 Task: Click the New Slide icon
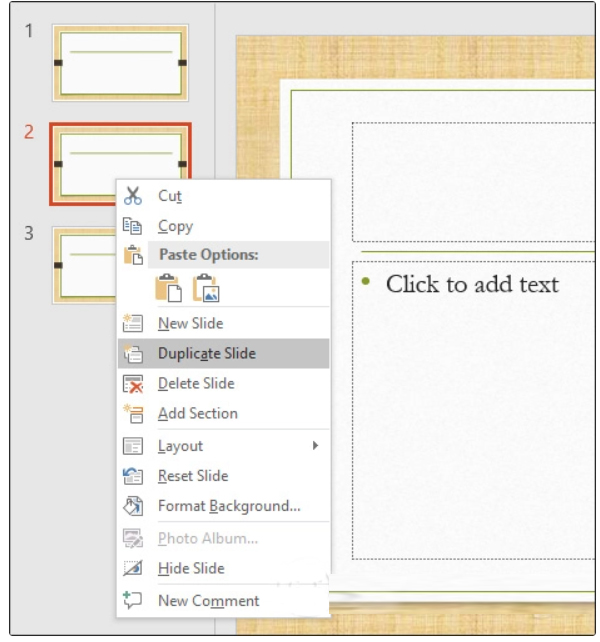133,323
